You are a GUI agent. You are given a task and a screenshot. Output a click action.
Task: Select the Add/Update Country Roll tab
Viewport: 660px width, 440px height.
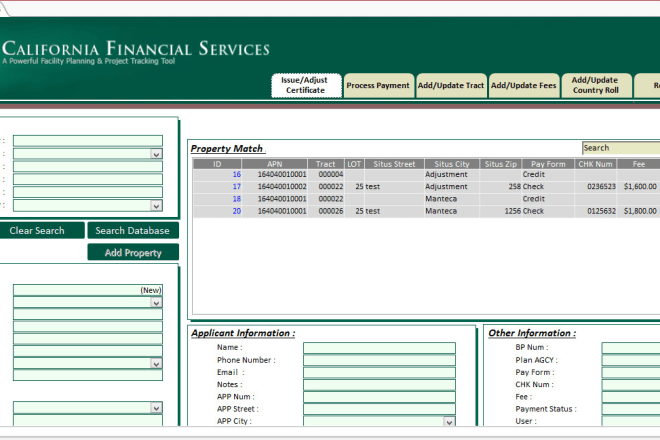pyautogui.click(x=596, y=85)
